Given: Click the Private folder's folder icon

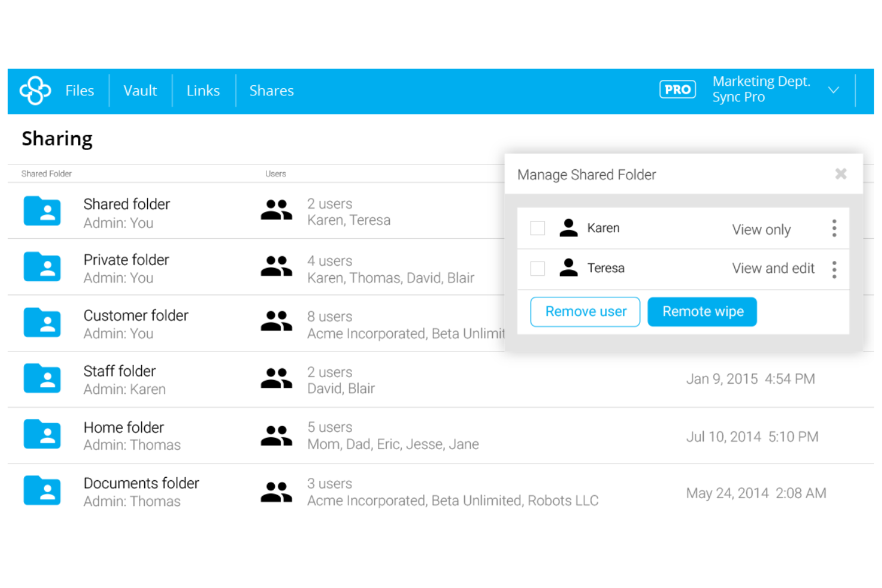Looking at the screenshot, I should [42, 267].
